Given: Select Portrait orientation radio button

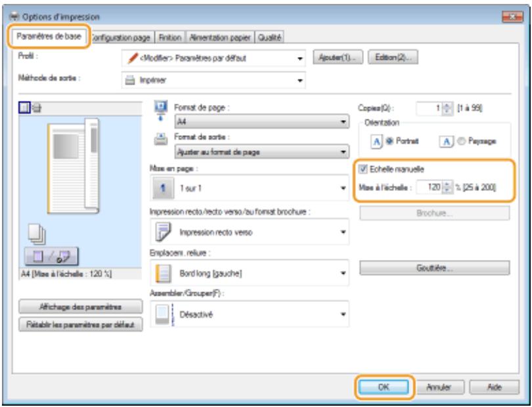Looking at the screenshot, I should pyautogui.click(x=389, y=141).
